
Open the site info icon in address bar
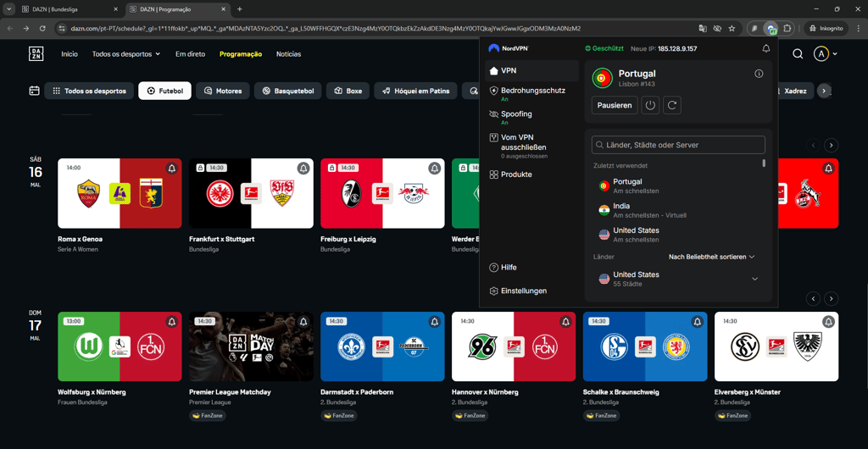pyautogui.click(x=62, y=28)
